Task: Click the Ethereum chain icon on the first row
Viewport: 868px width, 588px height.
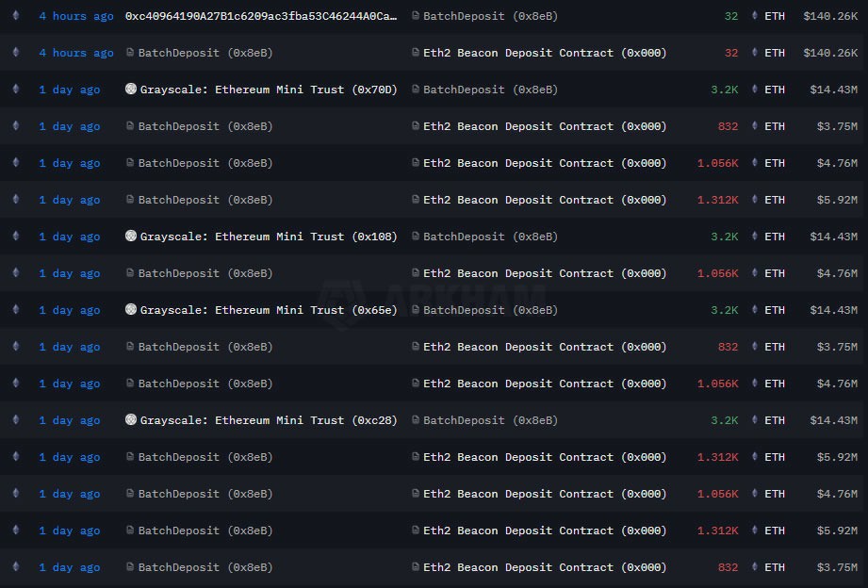Action: [15, 16]
